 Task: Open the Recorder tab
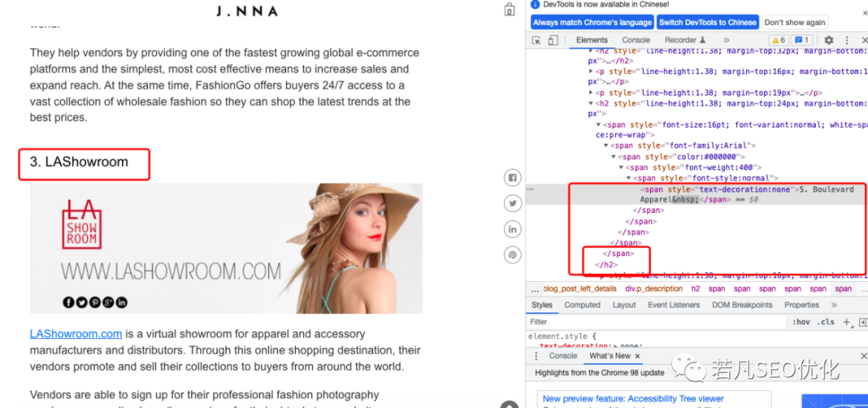pos(686,40)
